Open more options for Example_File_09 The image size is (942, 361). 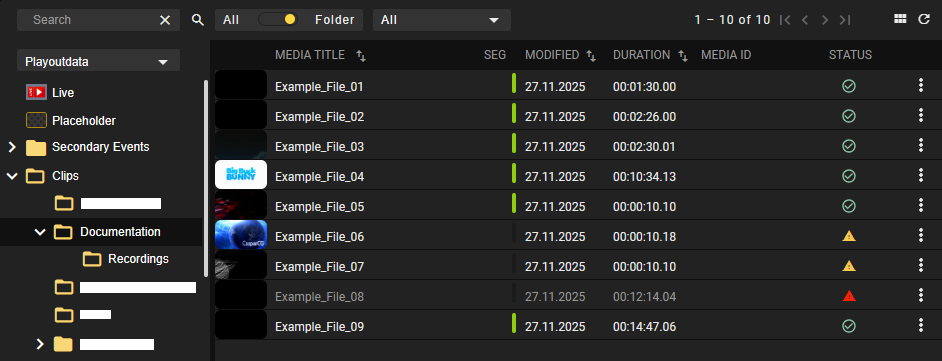click(x=921, y=325)
